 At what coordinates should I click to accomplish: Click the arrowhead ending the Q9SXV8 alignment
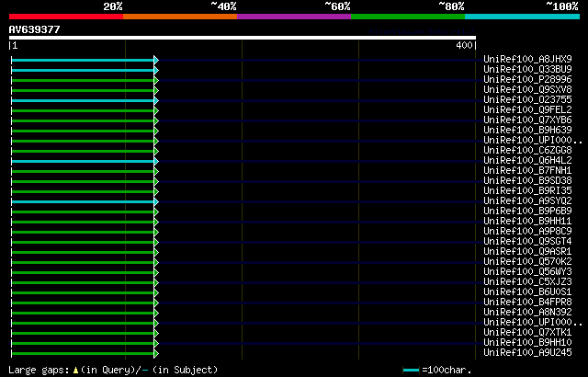tap(156, 90)
